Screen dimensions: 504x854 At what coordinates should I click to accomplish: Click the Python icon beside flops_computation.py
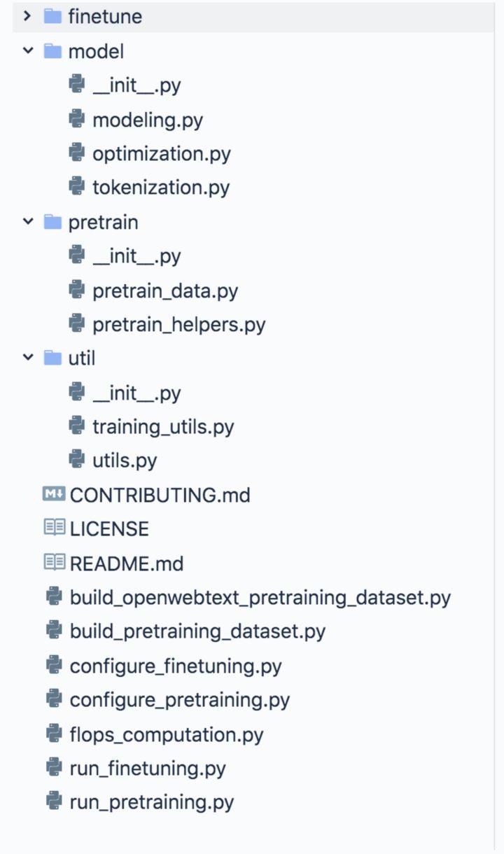click(x=53, y=734)
